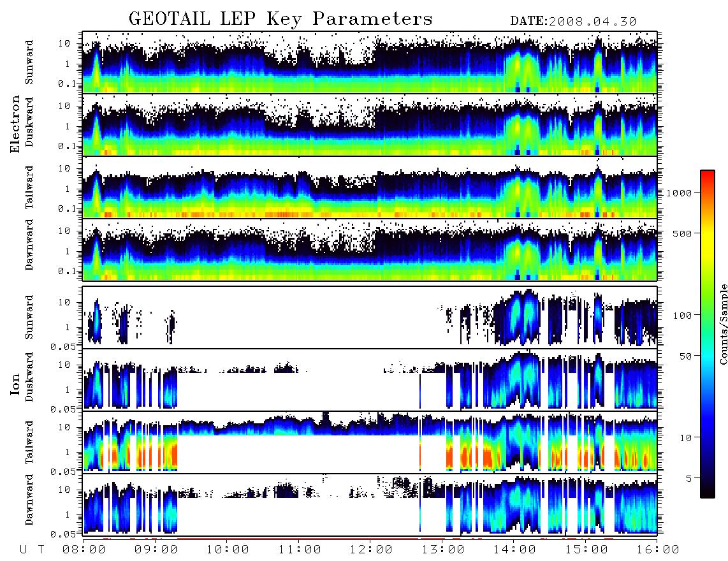Click the "U T" axis label
This screenshot has width=728, height=561.
pyautogui.click(x=32, y=550)
